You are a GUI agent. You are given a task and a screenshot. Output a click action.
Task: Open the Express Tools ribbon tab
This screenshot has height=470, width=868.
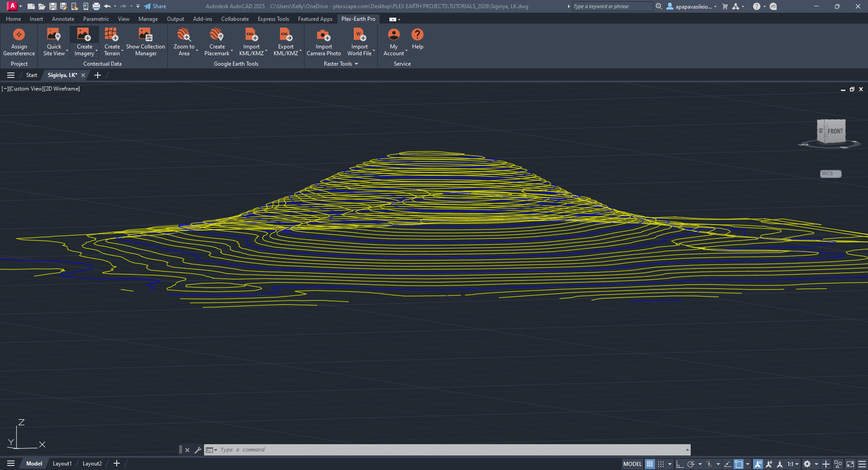coord(273,19)
